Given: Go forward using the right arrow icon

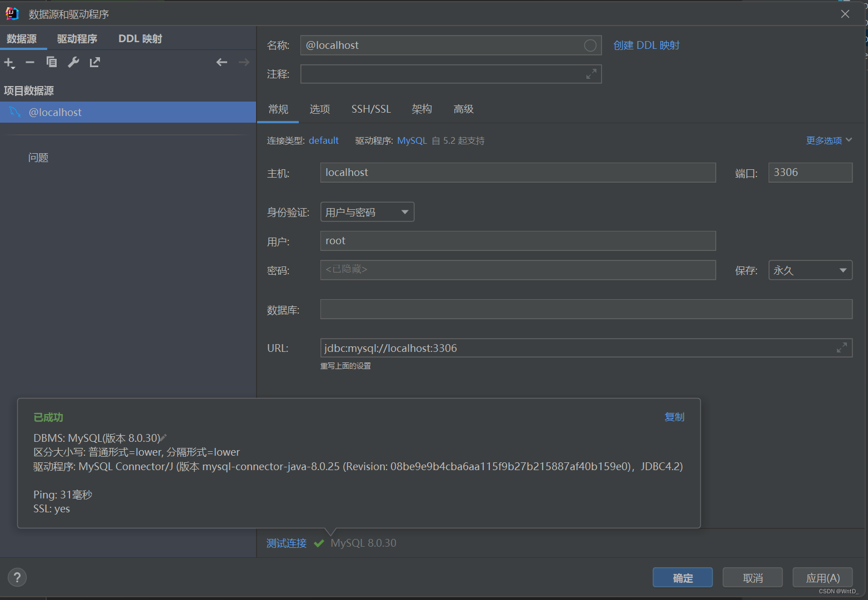Looking at the screenshot, I should pos(244,62).
